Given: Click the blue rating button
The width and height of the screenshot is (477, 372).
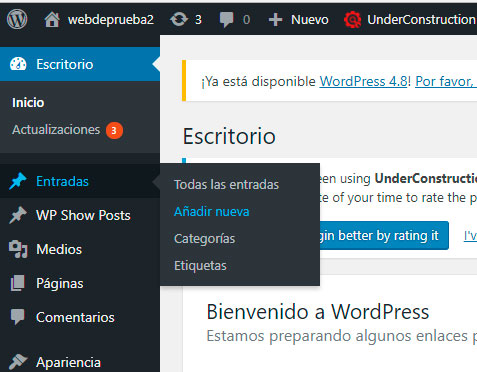Looking at the screenshot, I should (x=384, y=235).
